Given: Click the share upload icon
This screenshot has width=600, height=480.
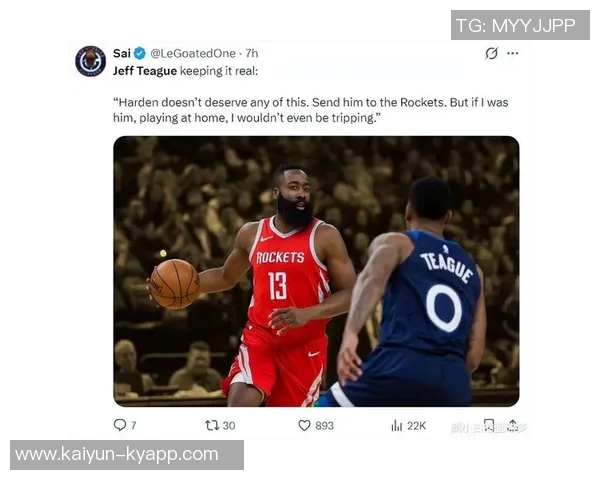Looking at the screenshot, I should tap(513, 425).
